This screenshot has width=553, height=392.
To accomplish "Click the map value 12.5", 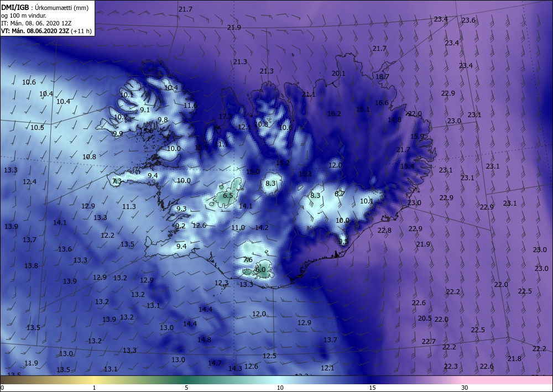I will 269,356.
